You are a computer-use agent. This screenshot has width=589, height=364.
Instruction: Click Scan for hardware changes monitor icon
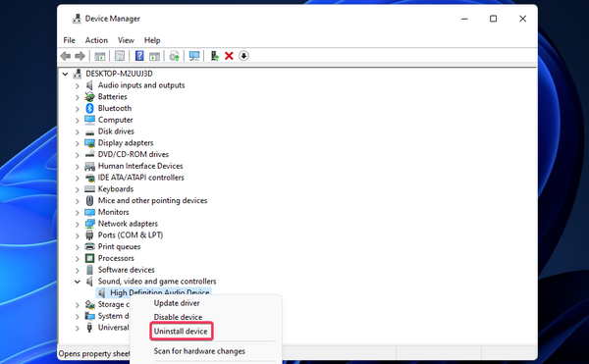tap(194, 56)
